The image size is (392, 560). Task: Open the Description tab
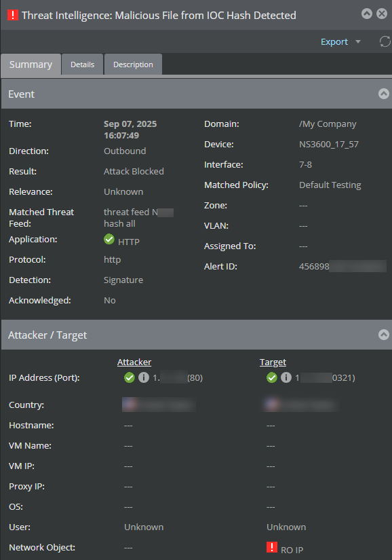tap(133, 64)
